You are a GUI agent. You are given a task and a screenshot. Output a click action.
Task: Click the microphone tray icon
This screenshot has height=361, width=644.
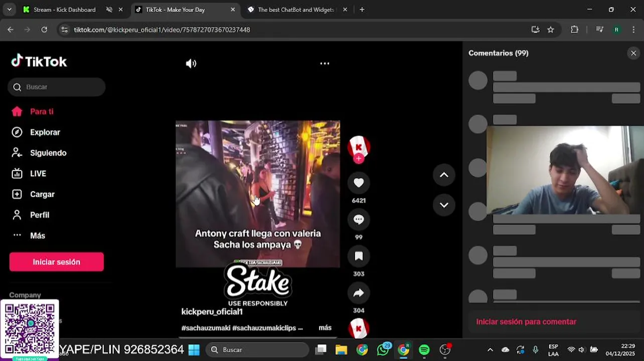click(535, 350)
